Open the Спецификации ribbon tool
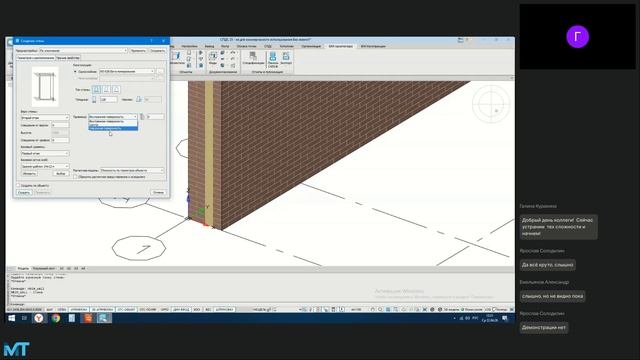640x360 pixels. [x=253, y=58]
